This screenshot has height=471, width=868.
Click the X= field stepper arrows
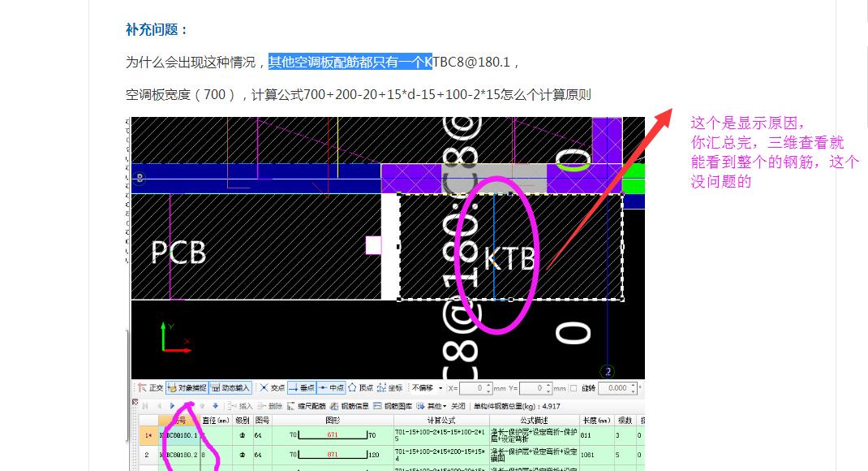click(x=488, y=388)
